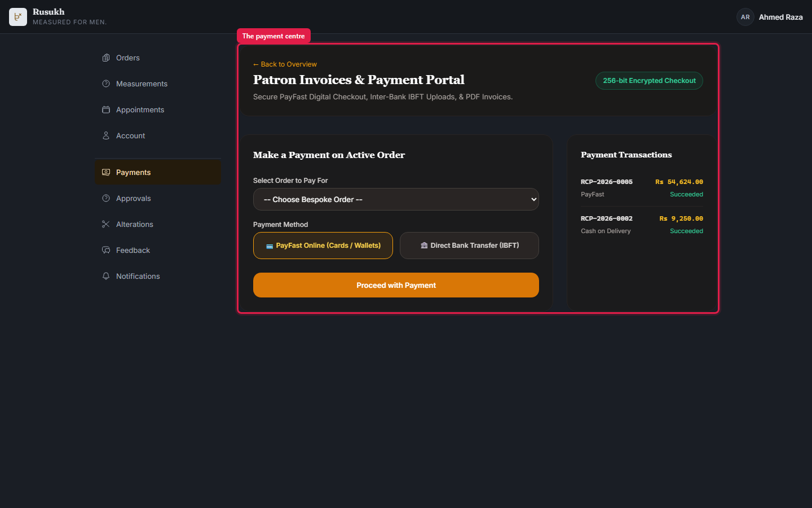Click the Feedback chat bubble icon
Image resolution: width=812 pixels, height=508 pixels.
(105, 251)
